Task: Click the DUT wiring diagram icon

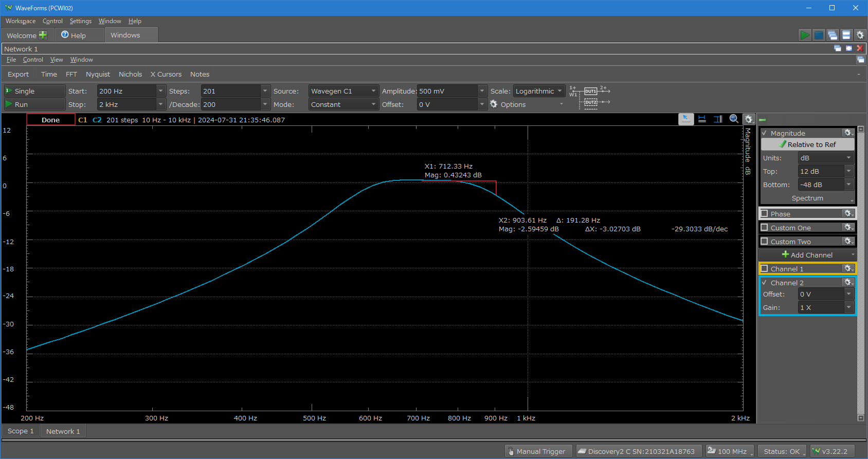Action: 589,97
